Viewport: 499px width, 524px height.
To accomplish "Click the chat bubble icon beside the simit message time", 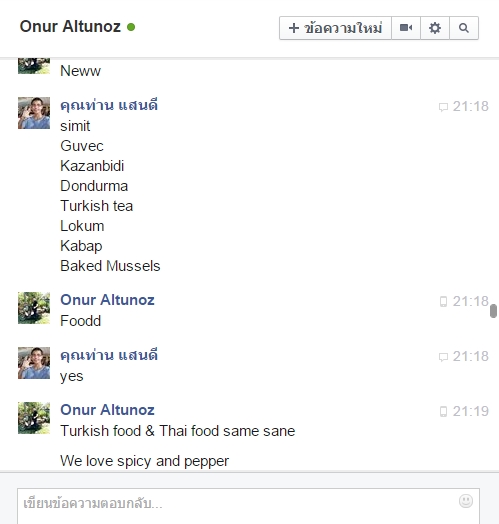I will [x=443, y=107].
